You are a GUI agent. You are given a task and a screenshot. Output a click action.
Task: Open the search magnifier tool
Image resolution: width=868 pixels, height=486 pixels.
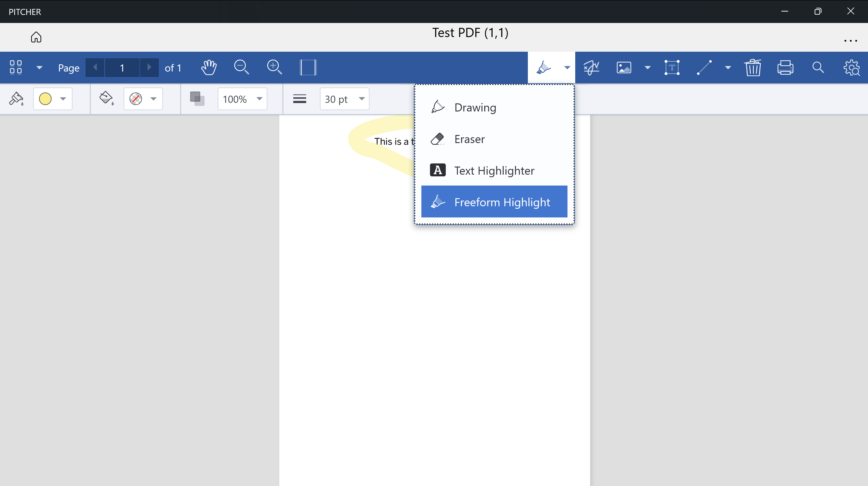point(818,67)
